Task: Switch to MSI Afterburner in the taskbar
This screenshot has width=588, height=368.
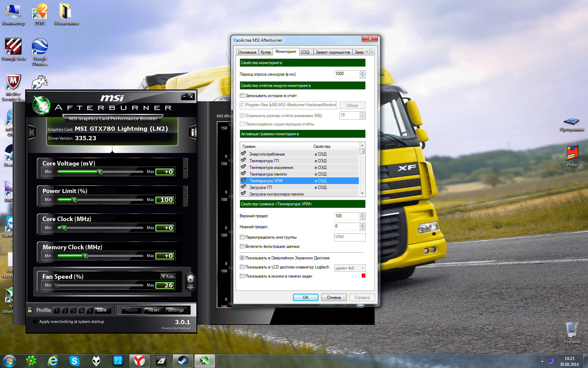Action: pos(205,361)
